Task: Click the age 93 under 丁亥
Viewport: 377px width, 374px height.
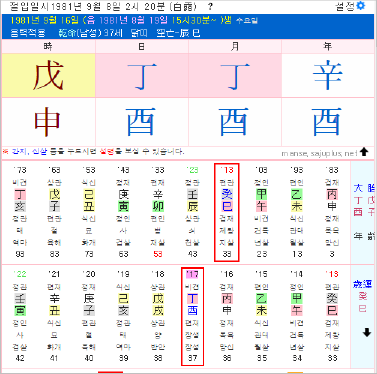Action: 20,254
